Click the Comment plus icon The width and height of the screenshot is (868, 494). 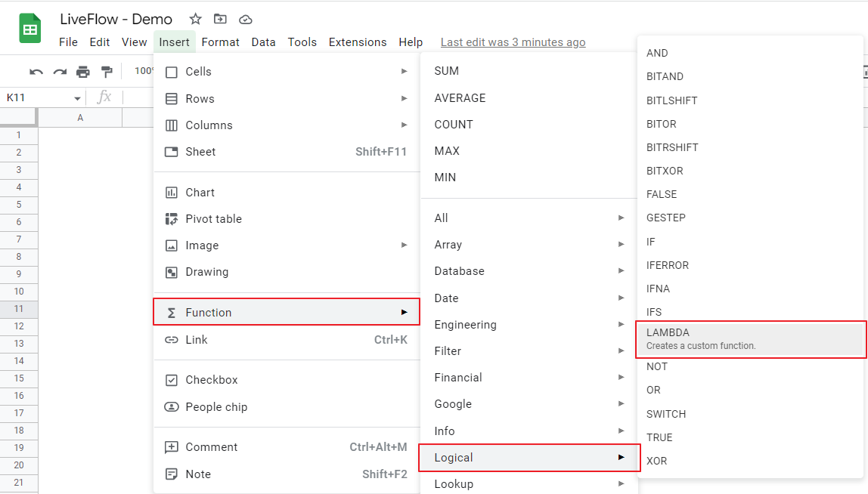point(172,447)
